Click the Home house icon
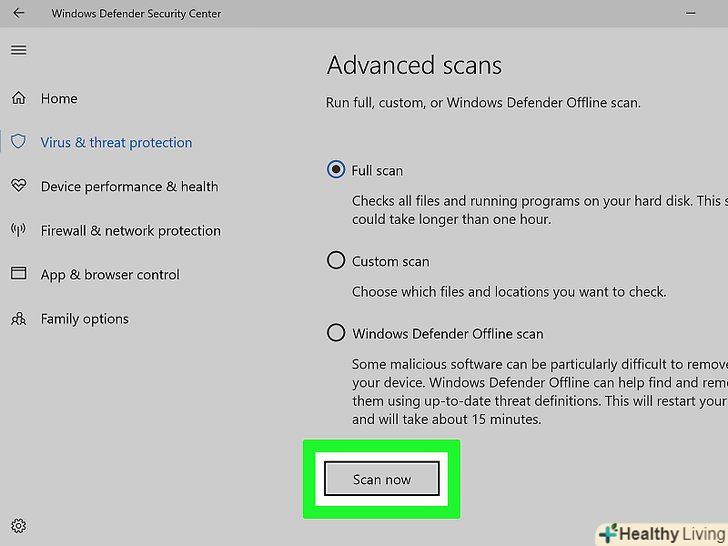Viewport: 728px width, 546px height. click(19, 98)
